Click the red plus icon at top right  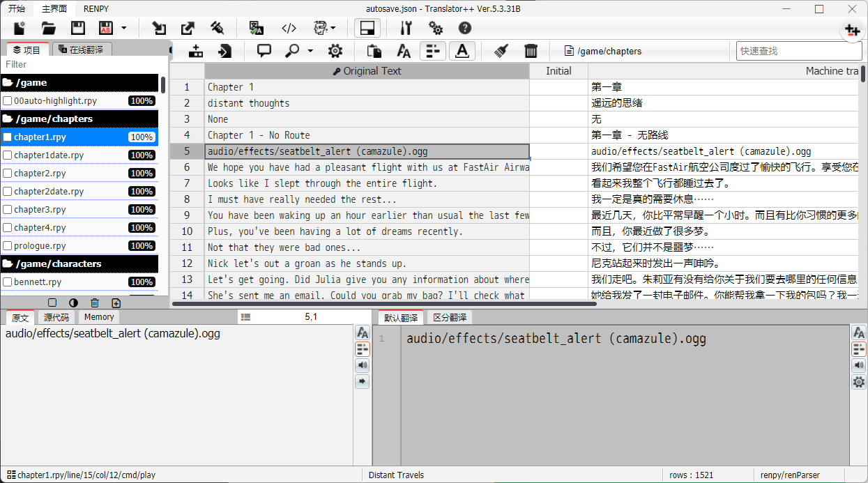click(x=851, y=30)
